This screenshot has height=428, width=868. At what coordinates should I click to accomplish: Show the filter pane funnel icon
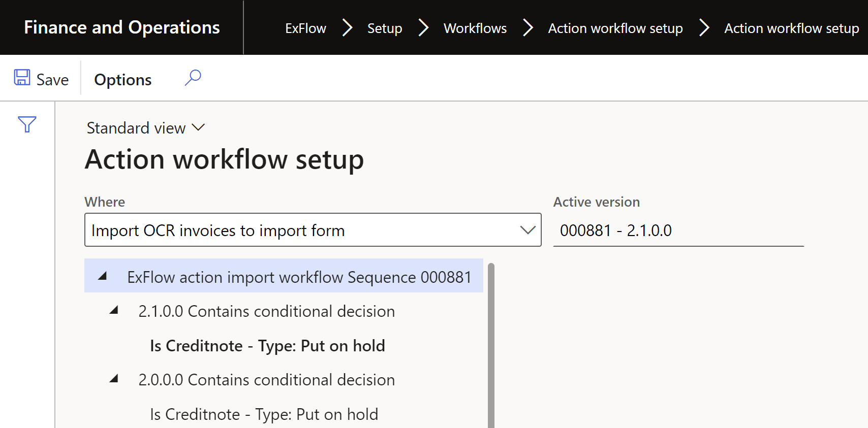(27, 124)
